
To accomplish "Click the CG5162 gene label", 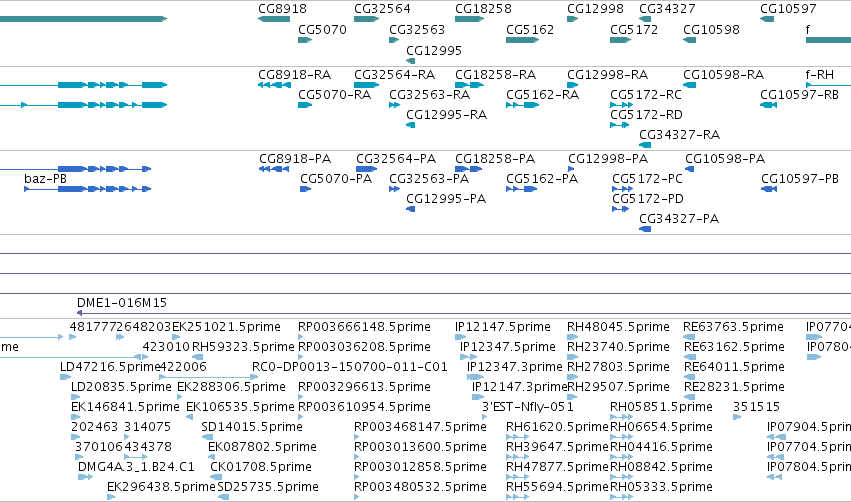I will (x=530, y=29).
